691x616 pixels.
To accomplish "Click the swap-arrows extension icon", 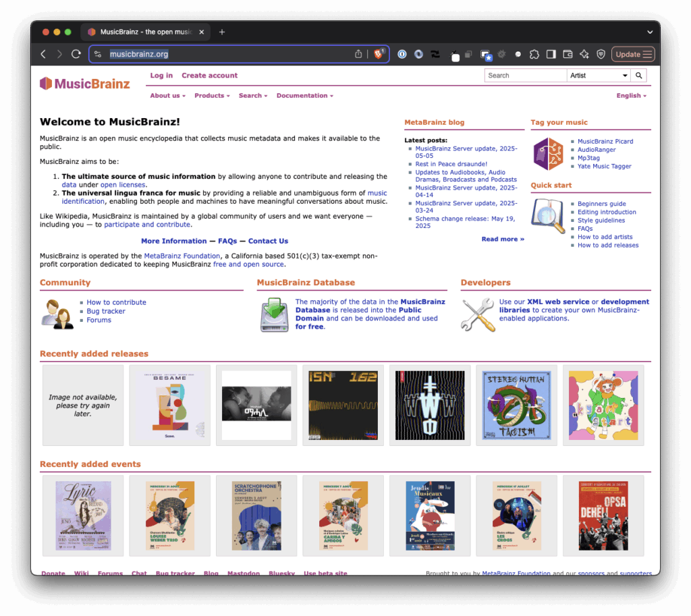I will (x=435, y=54).
